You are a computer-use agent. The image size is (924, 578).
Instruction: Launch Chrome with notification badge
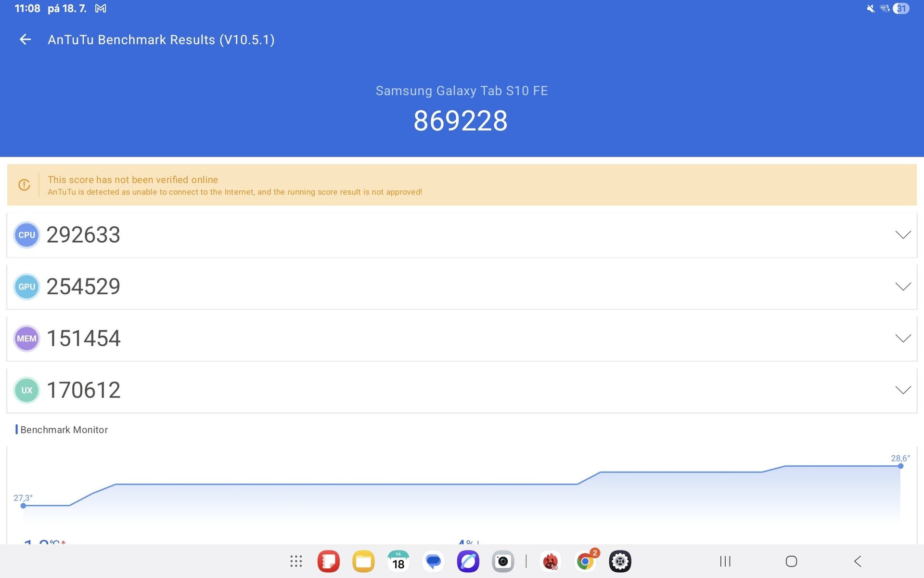click(585, 561)
